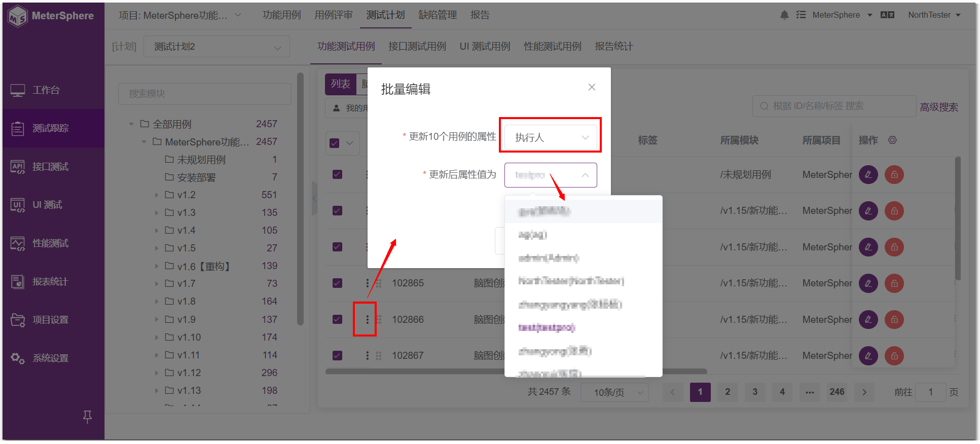Viewport: 980px width, 444px height.
Task: Open the 接口测试用例 tab
Action: coord(417,47)
